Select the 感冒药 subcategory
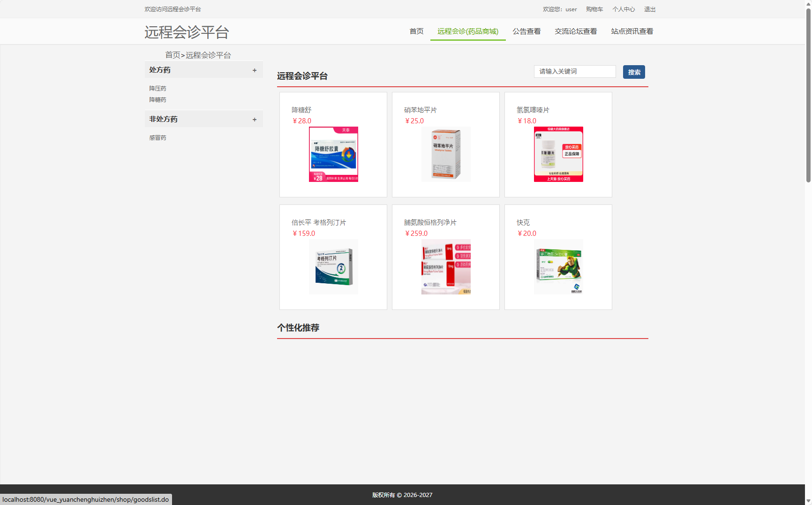This screenshot has height=505, width=812. tap(158, 137)
